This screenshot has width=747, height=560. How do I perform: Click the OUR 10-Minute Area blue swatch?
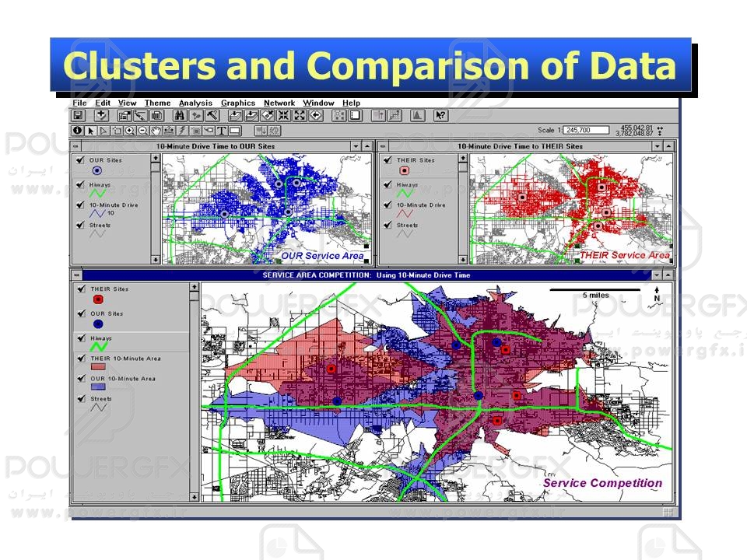(x=99, y=387)
